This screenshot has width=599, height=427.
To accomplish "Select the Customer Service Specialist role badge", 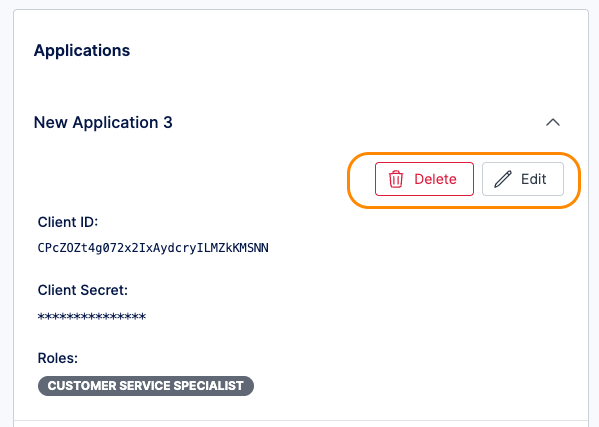I will click(146, 386).
